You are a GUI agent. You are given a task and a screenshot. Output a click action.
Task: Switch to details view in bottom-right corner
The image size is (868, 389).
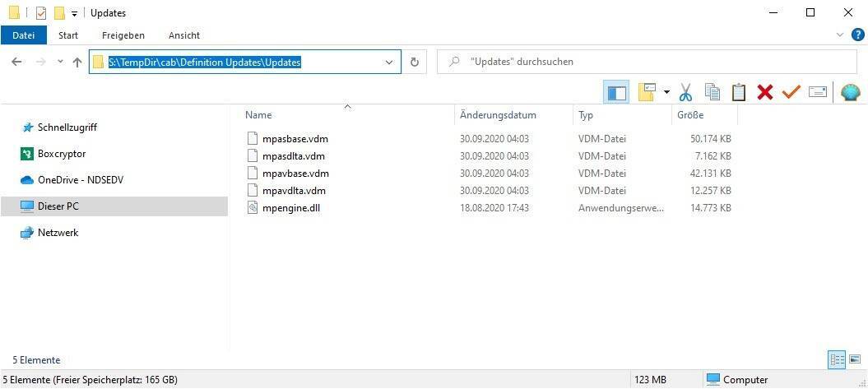(837, 359)
